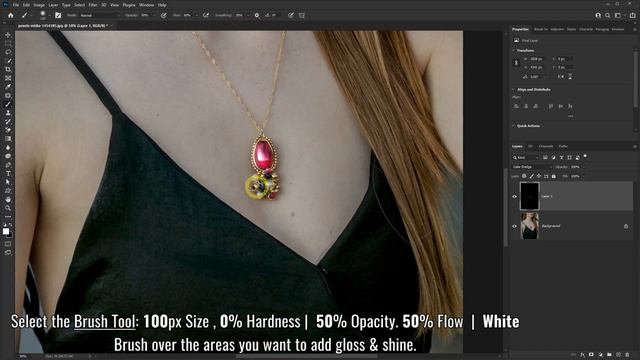Collapse the Quick Actions section
640x360 pixels.
point(513,126)
